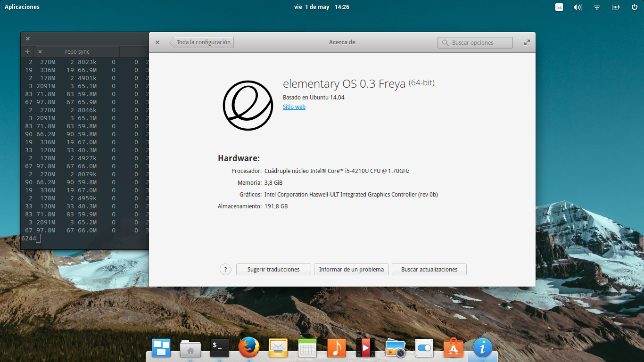Focus the Buscar opciones search field
Viewport: 644px width, 362px height.
pos(475,42)
